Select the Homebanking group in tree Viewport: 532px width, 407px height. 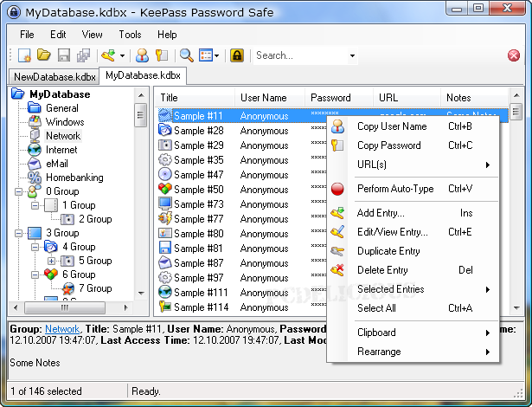click(x=74, y=178)
